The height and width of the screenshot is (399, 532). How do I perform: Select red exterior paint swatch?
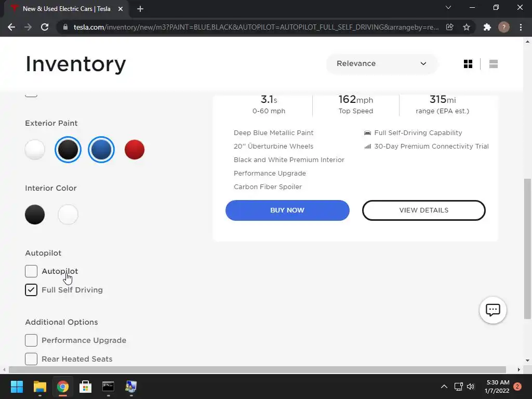coord(135,149)
